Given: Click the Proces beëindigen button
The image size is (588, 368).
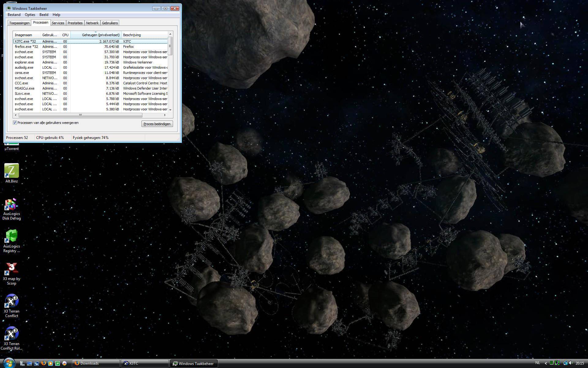Looking at the screenshot, I should (157, 124).
